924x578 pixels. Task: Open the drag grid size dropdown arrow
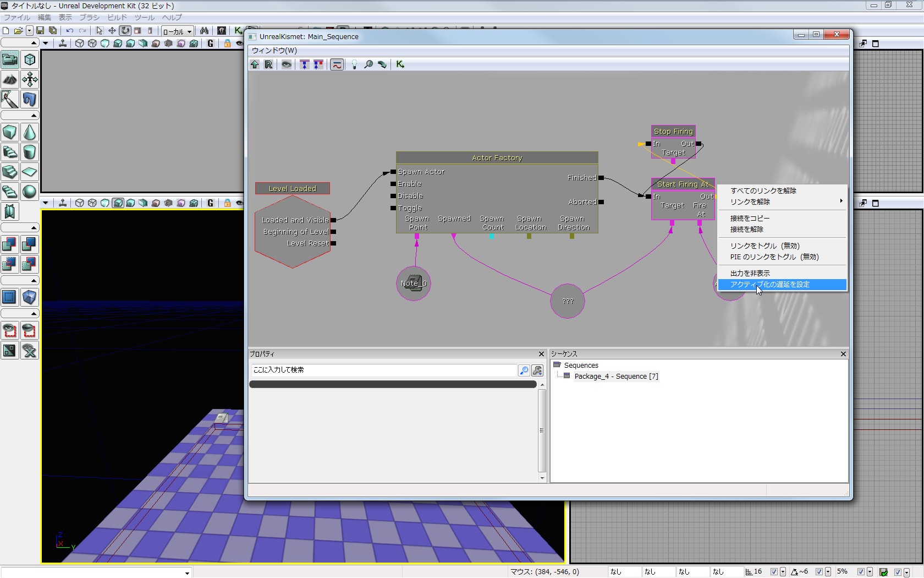pyautogui.click(x=783, y=572)
